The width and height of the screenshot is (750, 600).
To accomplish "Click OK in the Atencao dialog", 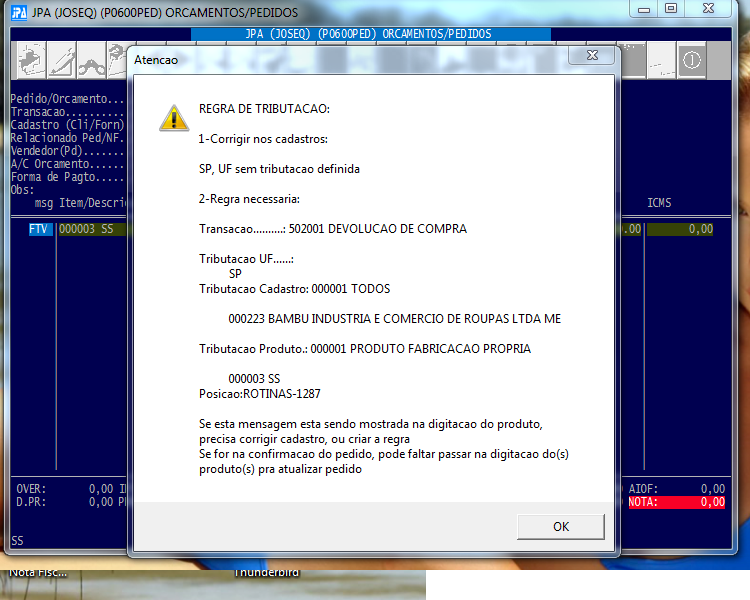I will (560, 526).
